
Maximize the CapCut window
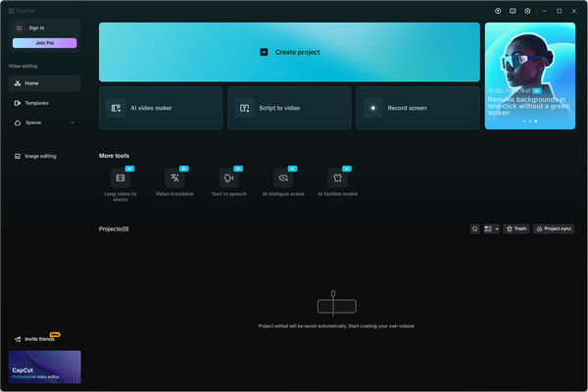pos(560,11)
